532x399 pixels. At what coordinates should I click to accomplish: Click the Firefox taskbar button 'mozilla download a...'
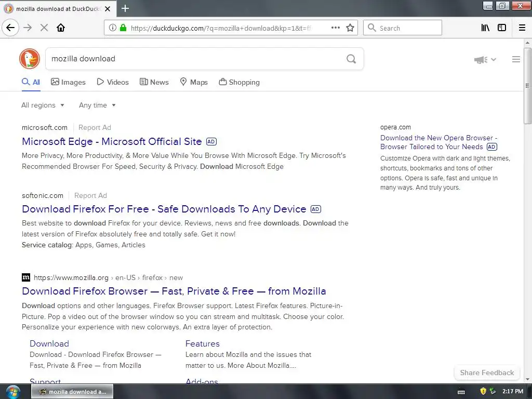click(x=72, y=392)
